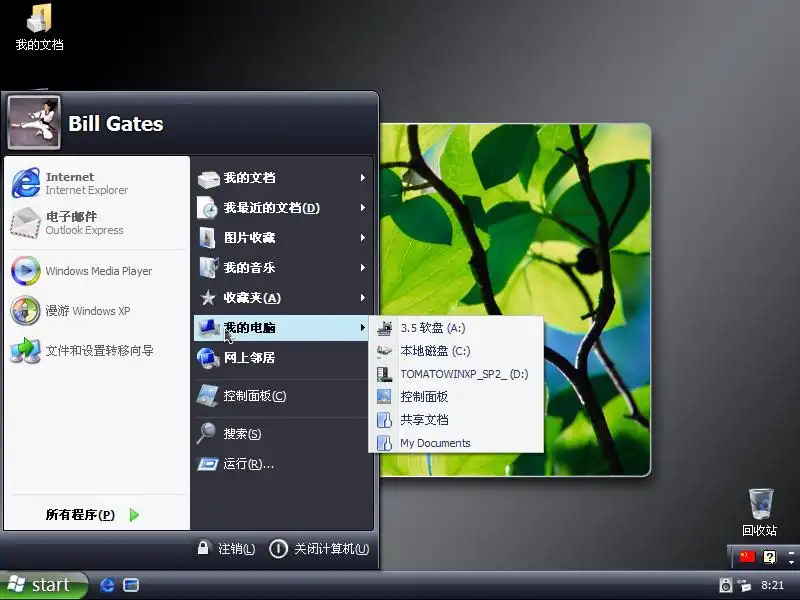
Task: Click the Outlook Express envelope icon
Action: click(26, 223)
